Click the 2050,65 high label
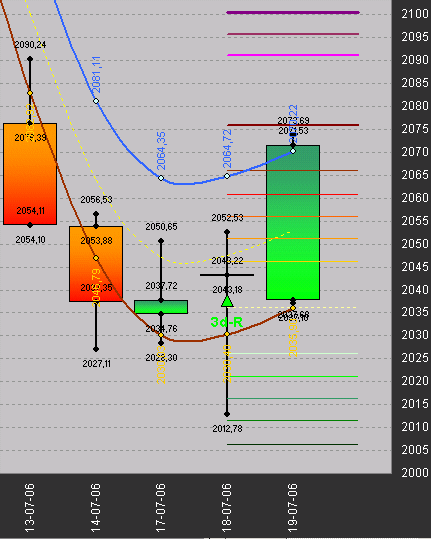This screenshot has width=431, height=539. pyautogui.click(x=161, y=227)
